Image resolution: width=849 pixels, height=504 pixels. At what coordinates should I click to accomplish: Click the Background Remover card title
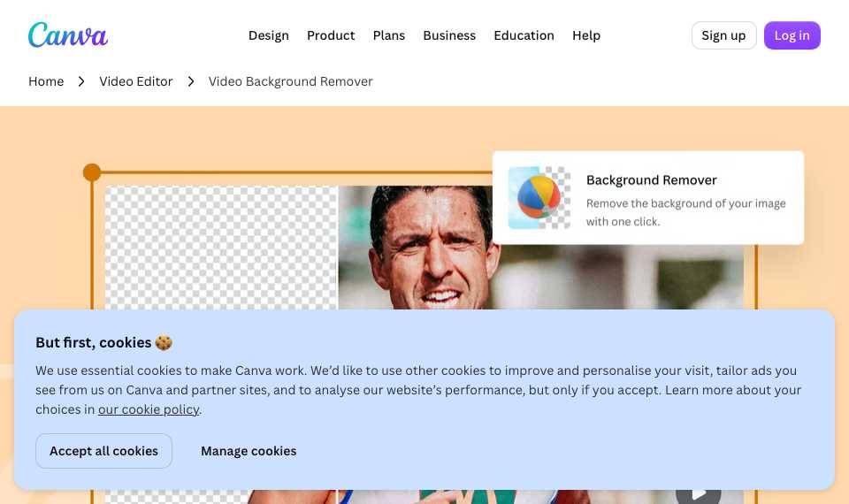(652, 180)
